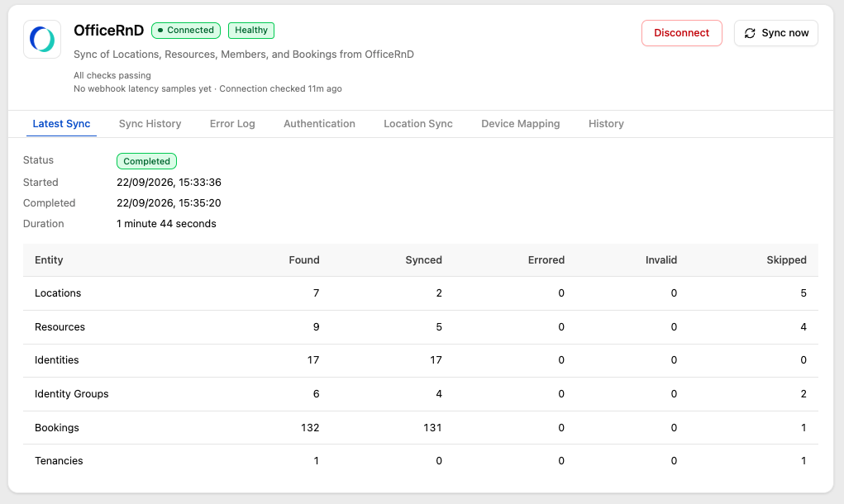Screen dimensions: 844x504
Task: Click Identity Groups Found value 6
Action: tap(316, 394)
